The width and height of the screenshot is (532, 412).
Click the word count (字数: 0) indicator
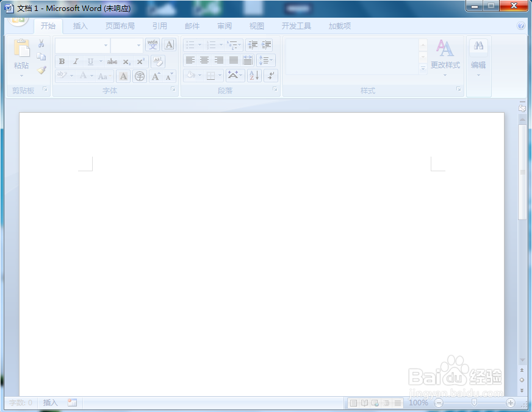(x=21, y=402)
